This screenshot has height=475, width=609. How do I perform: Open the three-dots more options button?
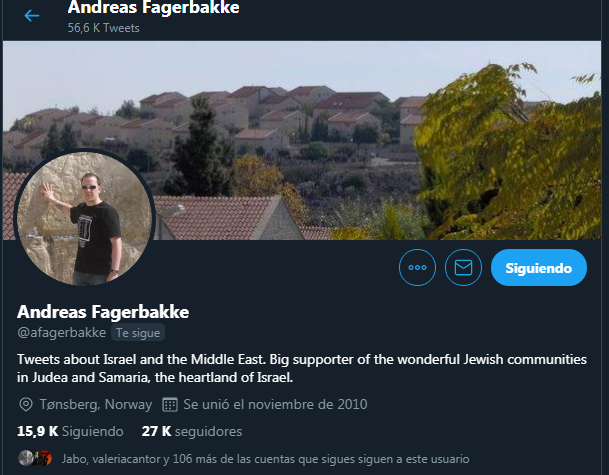[417, 268]
